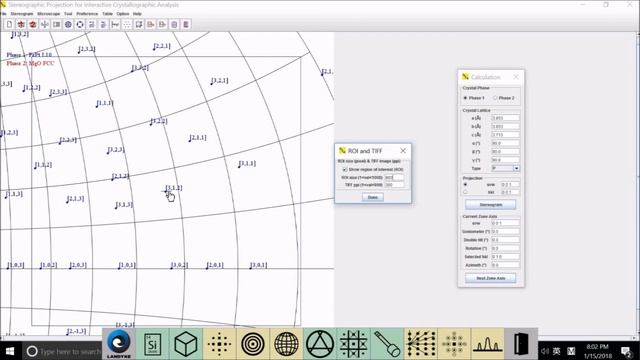Viewport: 640px width, 360px height.
Task: Click the first red stereogram toolbar icon
Action: tap(21, 24)
